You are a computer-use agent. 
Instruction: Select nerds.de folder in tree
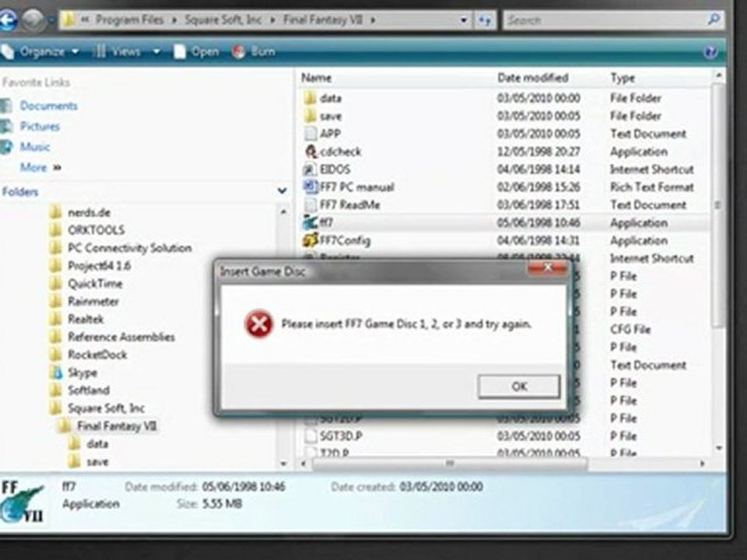[89, 212]
